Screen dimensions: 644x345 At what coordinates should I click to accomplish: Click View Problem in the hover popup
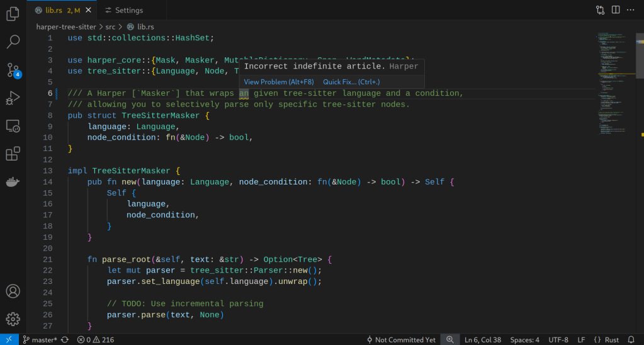pyautogui.click(x=278, y=82)
